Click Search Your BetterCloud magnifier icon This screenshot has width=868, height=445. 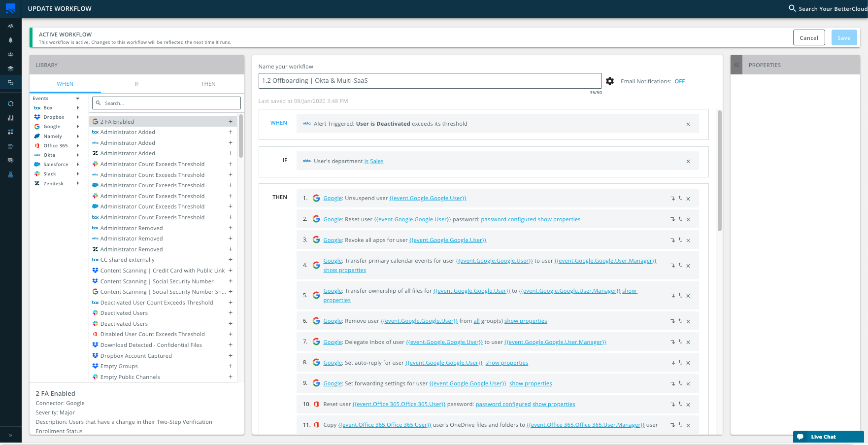click(793, 8)
